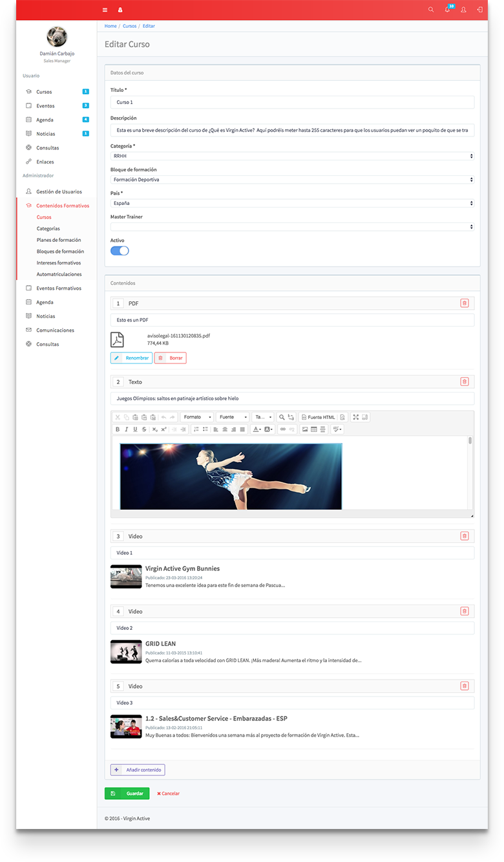Go to Gestión de Usuarios in sidebar
Viewport: 504px width, 862px height.
[59, 192]
